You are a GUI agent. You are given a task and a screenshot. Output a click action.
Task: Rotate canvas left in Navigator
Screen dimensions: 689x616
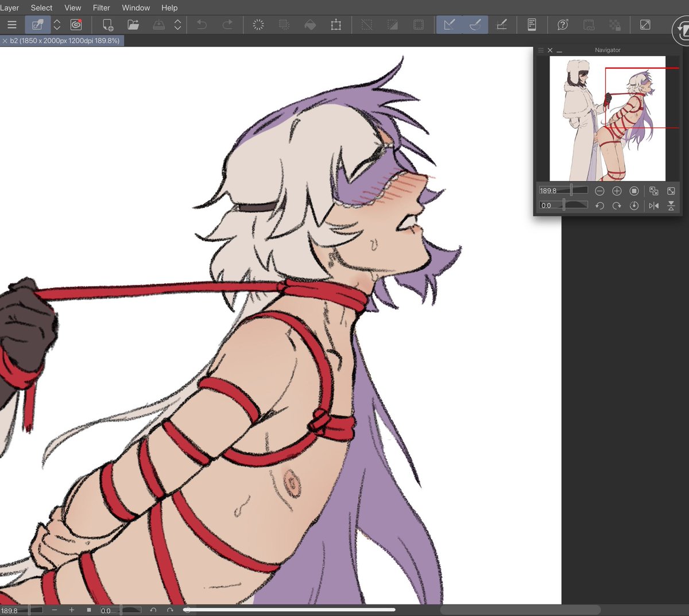[599, 206]
